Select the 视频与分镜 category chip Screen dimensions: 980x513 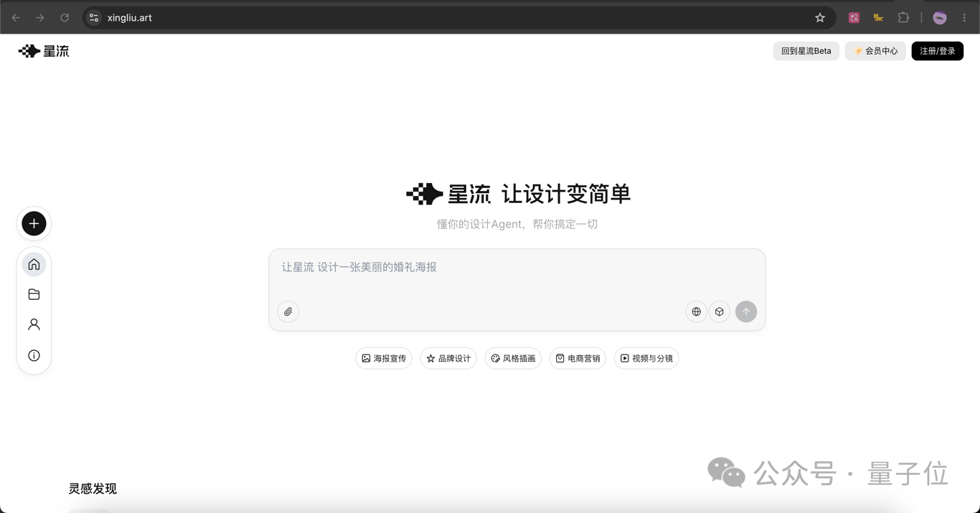pos(646,359)
